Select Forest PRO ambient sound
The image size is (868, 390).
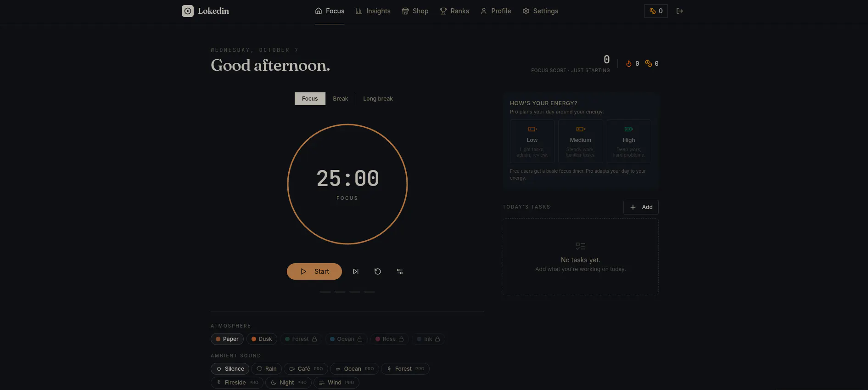(405, 369)
